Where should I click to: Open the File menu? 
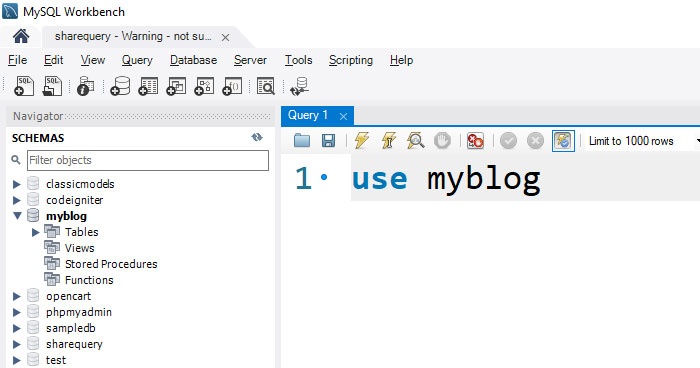(x=17, y=60)
